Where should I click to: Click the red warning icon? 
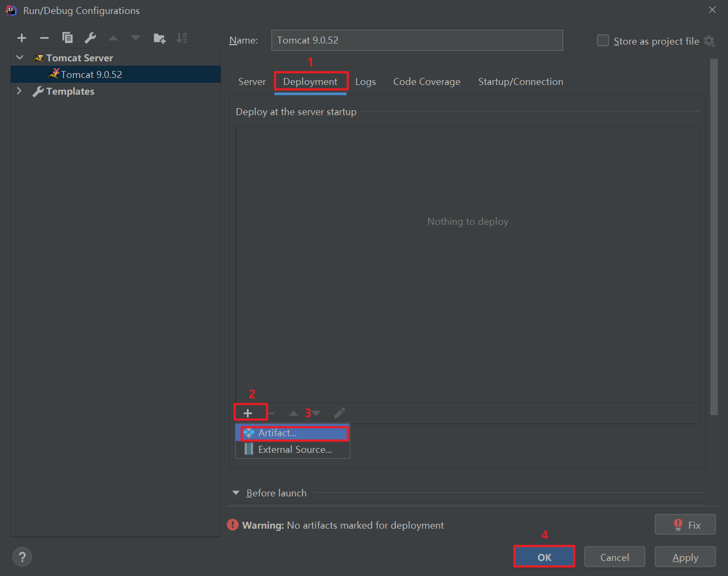click(232, 525)
